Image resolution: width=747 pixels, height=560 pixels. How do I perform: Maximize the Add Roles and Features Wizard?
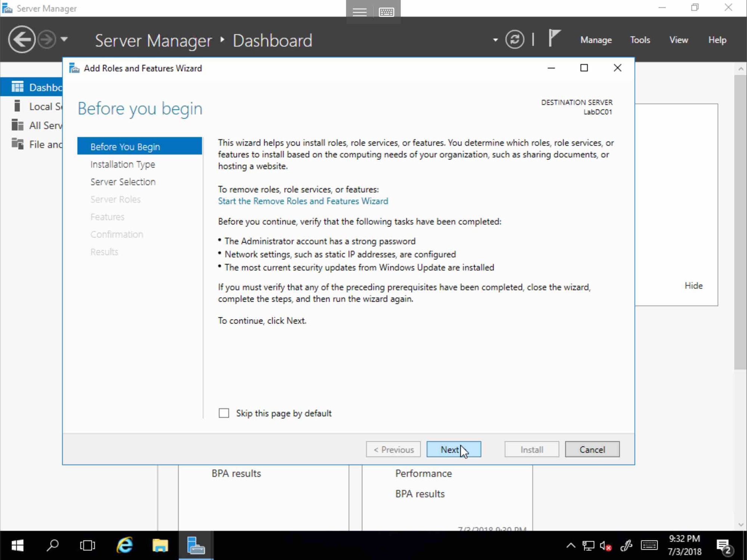coord(584,68)
